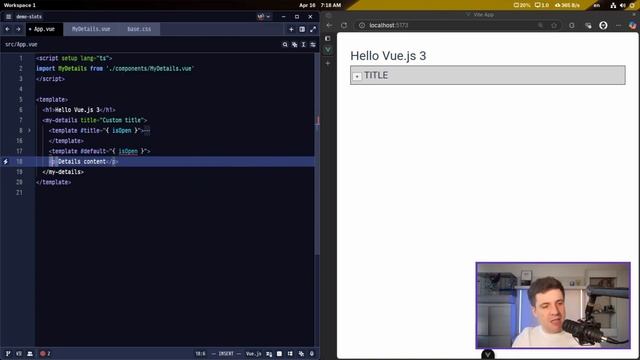Click the 7:18 AM clock
640x360 pixels.
[x=331, y=5]
